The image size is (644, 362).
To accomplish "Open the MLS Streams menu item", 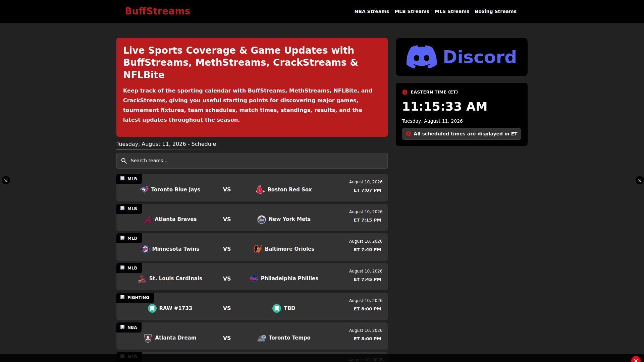I will coord(452,11).
